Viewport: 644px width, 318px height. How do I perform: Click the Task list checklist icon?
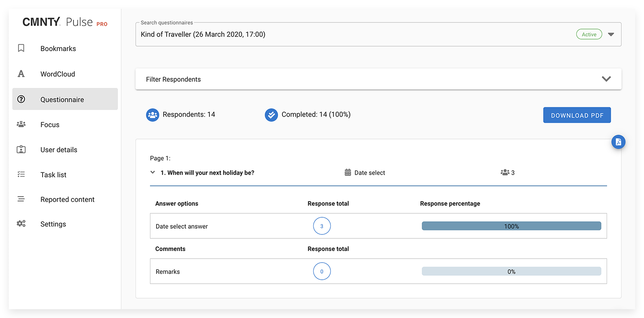point(21,175)
